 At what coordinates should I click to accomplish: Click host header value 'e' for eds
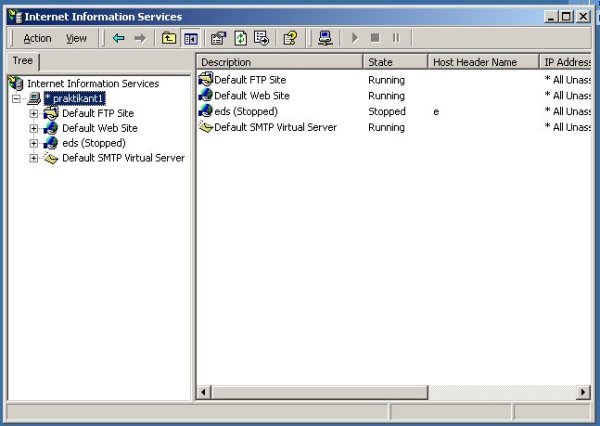(x=436, y=112)
